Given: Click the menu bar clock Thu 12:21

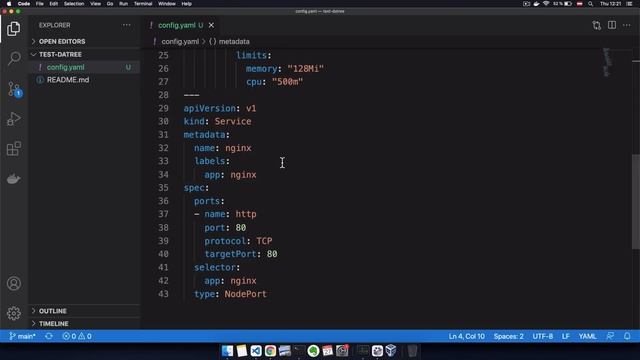Looking at the screenshot, I should click(x=610, y=4).
